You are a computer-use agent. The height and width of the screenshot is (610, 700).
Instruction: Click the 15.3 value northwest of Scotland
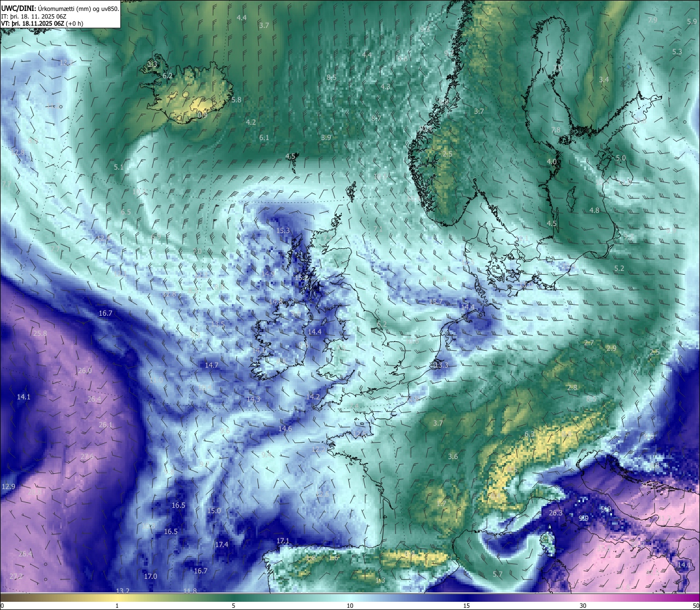point(283,230)
